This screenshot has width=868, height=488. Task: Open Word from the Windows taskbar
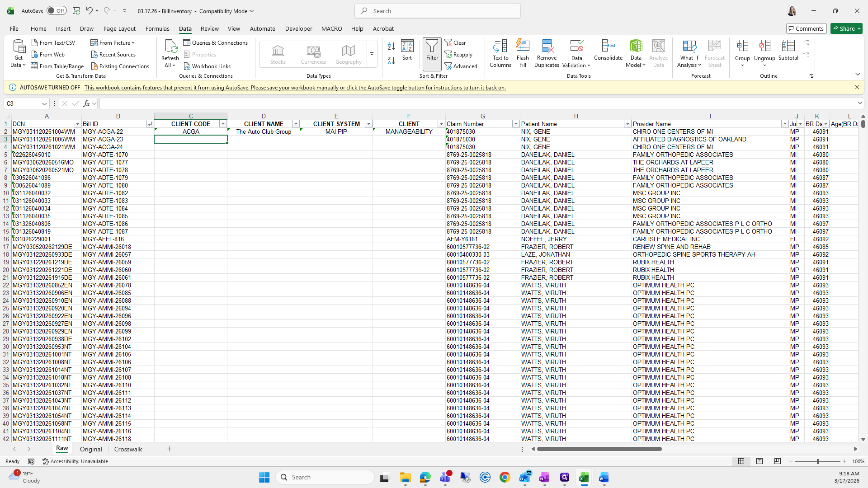604,477
